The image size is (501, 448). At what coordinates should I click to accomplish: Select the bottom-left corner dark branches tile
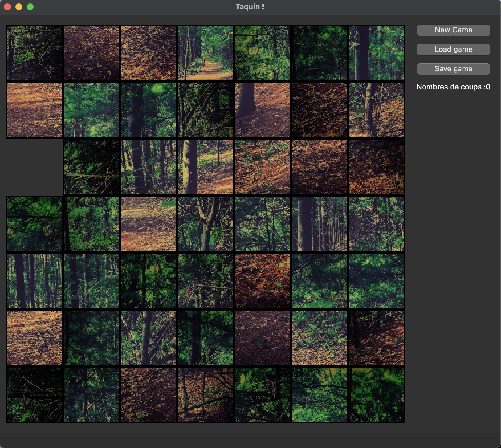pos(34,395)
